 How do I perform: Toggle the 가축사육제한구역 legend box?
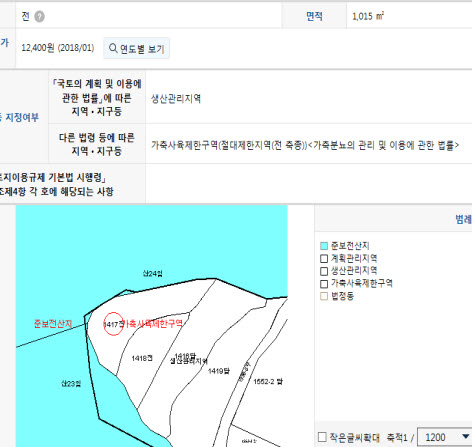tap(324, 284)
